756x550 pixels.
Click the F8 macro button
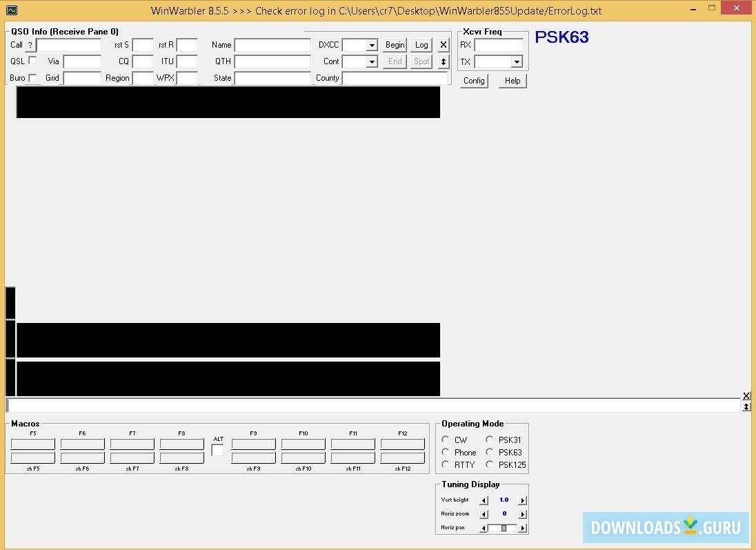(182, 444)
